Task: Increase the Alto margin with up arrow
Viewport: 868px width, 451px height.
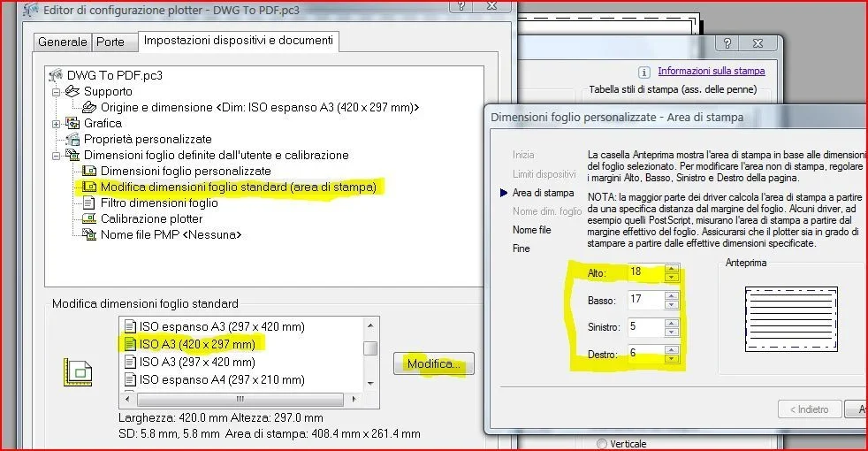Action: 672,267
